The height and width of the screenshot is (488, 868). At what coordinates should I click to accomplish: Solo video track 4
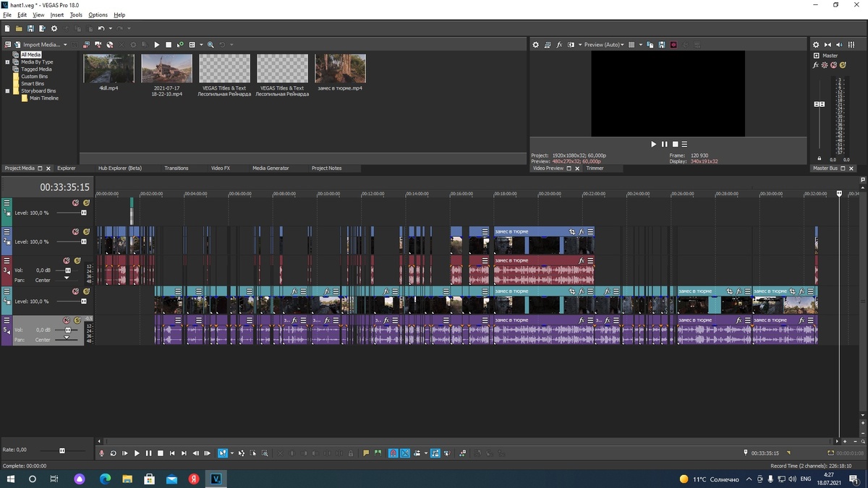coord(86,291)
